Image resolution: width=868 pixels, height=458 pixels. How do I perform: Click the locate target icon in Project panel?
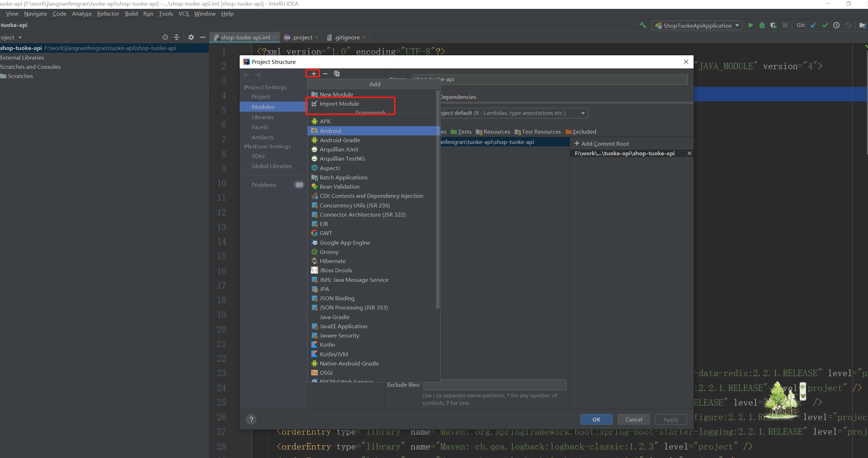click(165, 37)
